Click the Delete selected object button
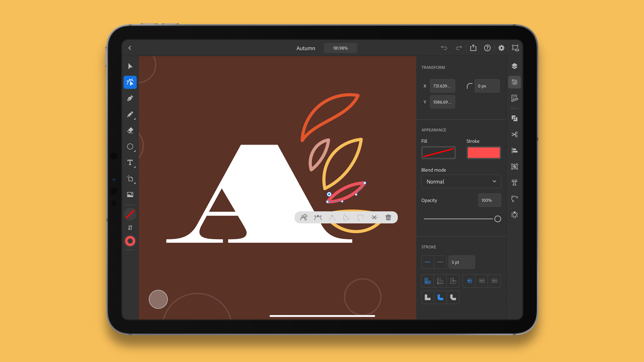This screenshot has height=362, width=644. point(388,218)
